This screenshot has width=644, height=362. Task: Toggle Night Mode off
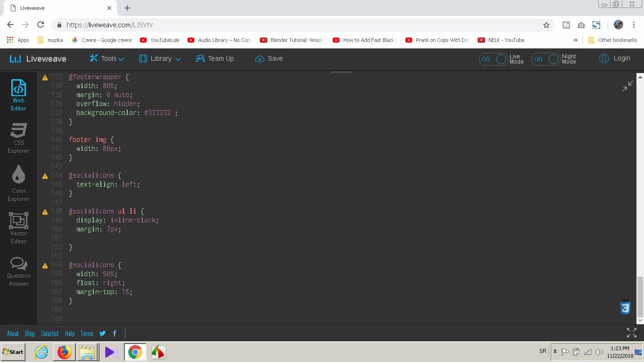[x=545, y=59]
